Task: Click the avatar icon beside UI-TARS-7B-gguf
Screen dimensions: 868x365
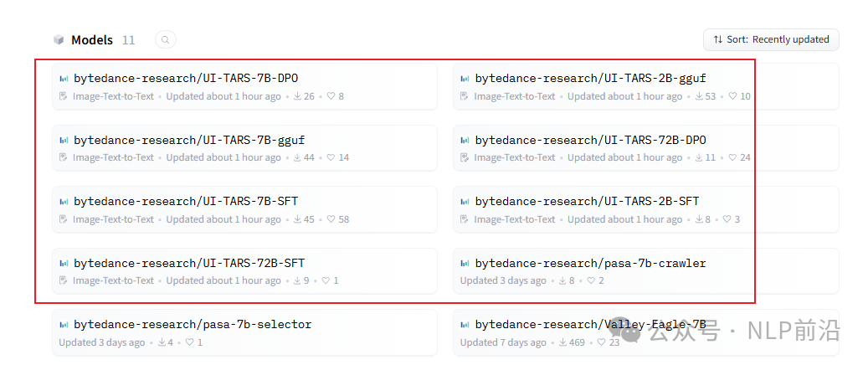Action: pyautogui.click(x=64, y=140)
